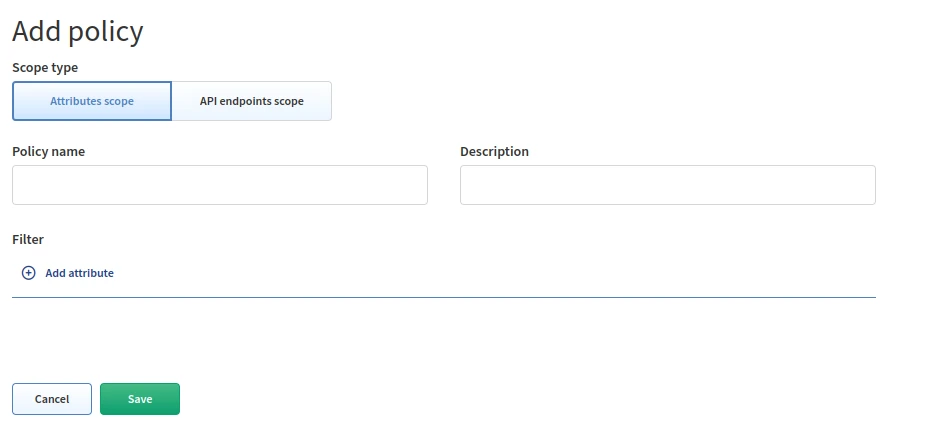Switch to API endpoints scope

(x=252, y=101)
